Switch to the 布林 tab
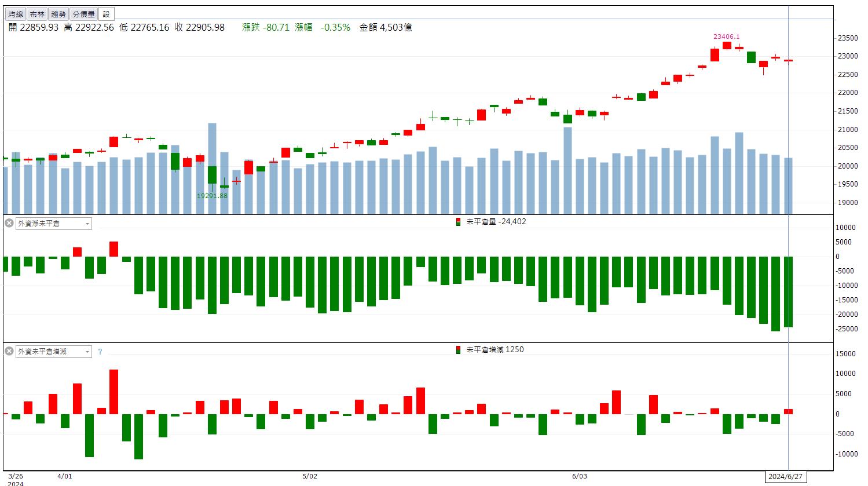Screen dimensions: 868x486 click(x=36, y=14)
